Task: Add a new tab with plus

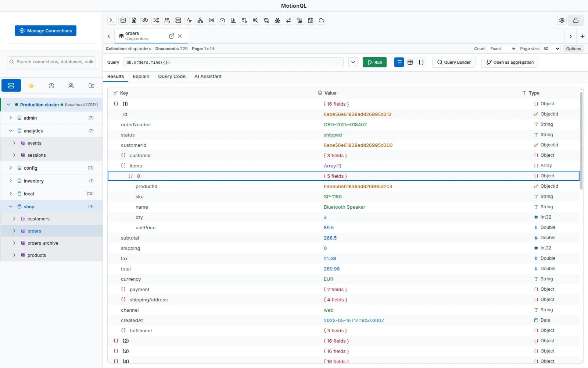Action: point(582,36)
